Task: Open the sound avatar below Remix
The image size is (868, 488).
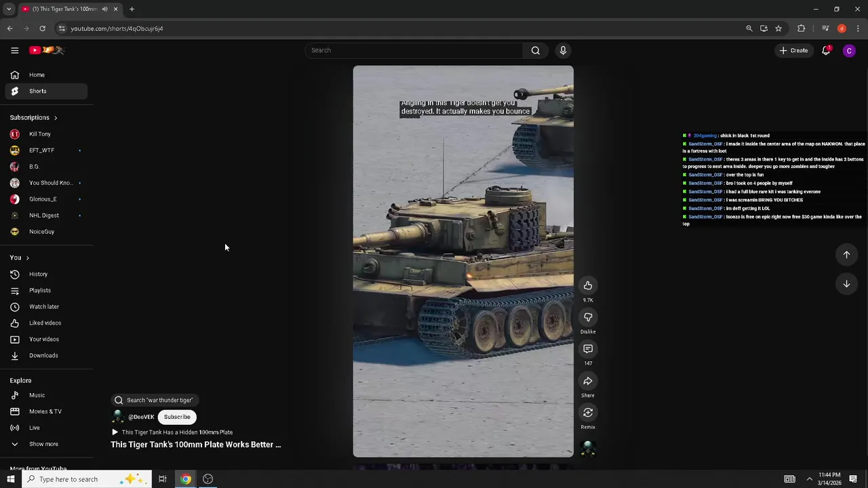Action: tap(588, 449)
